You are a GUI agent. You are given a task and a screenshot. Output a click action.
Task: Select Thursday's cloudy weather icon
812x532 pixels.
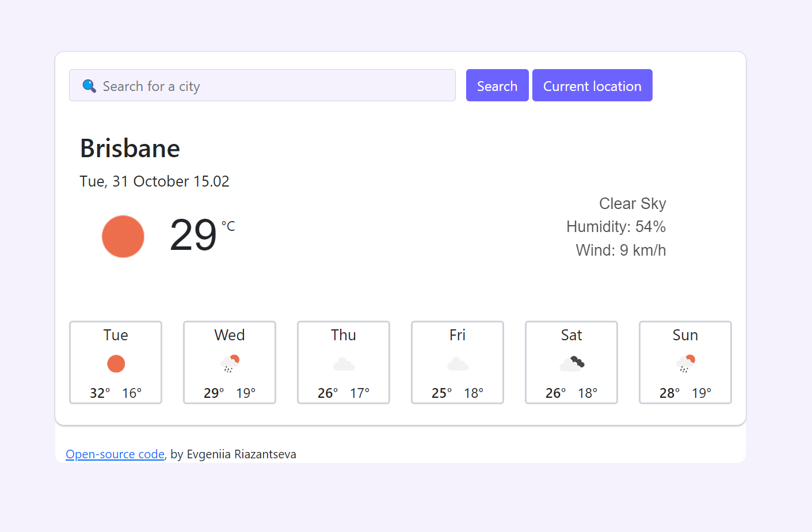tap(343, 363)
